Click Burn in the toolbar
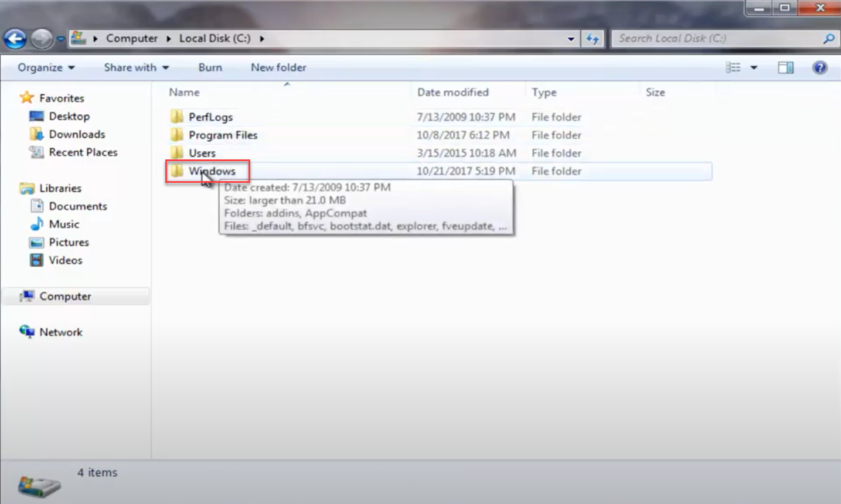 (210, 67)
